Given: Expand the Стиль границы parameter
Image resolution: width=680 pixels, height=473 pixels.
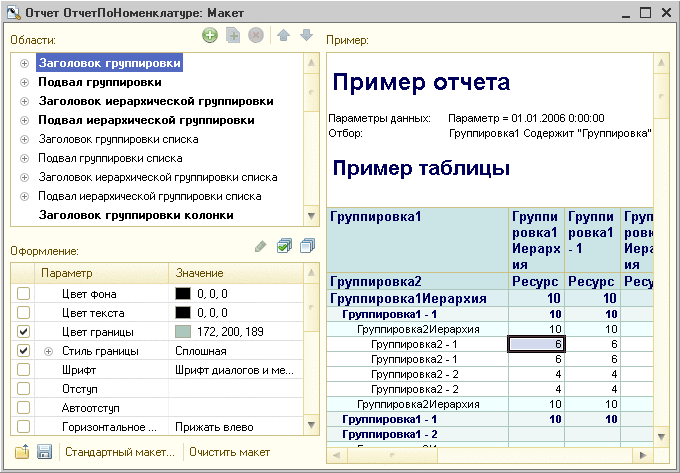Looking at the screenshot, I should coord(49,351).
